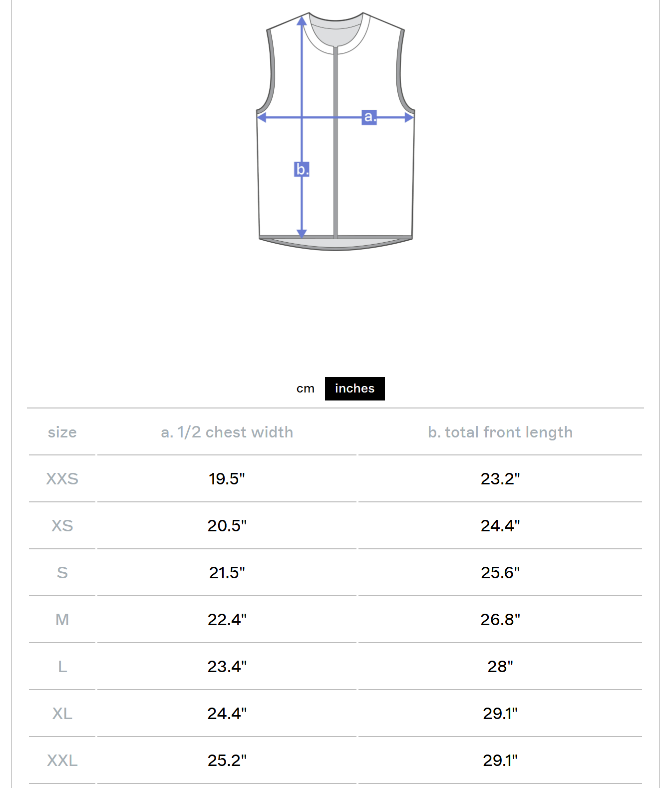The width and height of the screenshot is (672, 788).
Task: Select the 'size' column header
Action: [62, 432]
